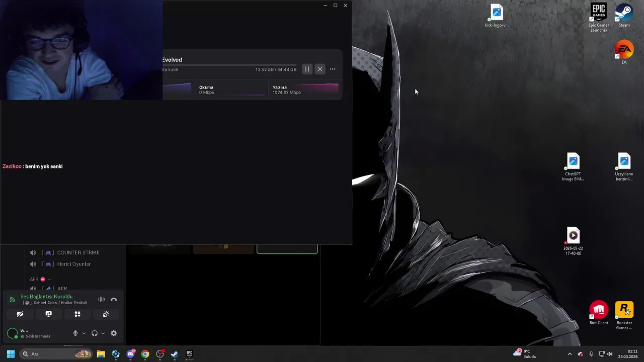Open OBS Studio from the taskbar
The width and height of the screenshot is (644, 362).
[160, 354]
